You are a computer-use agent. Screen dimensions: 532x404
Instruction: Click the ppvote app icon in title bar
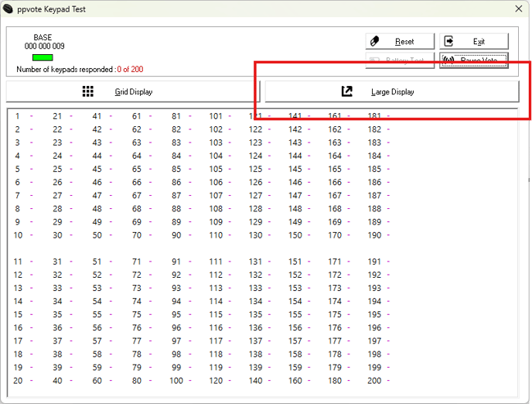[9, 9]
